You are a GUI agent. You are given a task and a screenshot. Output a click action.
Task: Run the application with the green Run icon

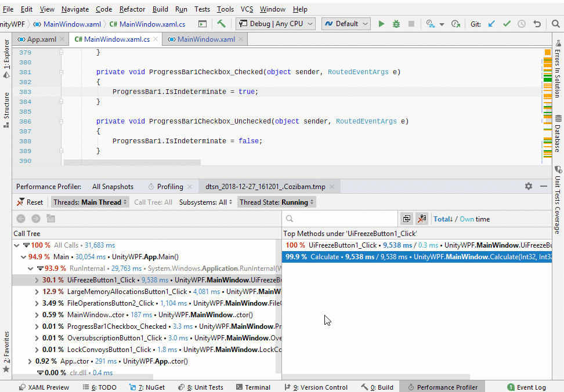coord(381,24)
